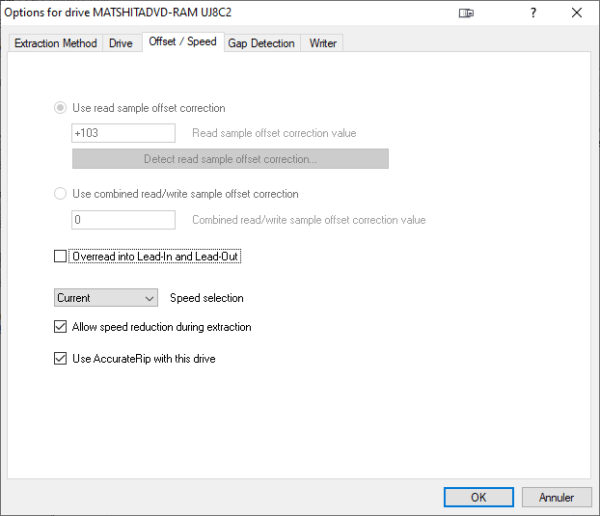600x516 pixels.
Task: Disable Use AccurateRip with this drive
Action: [x=60, y=359]
